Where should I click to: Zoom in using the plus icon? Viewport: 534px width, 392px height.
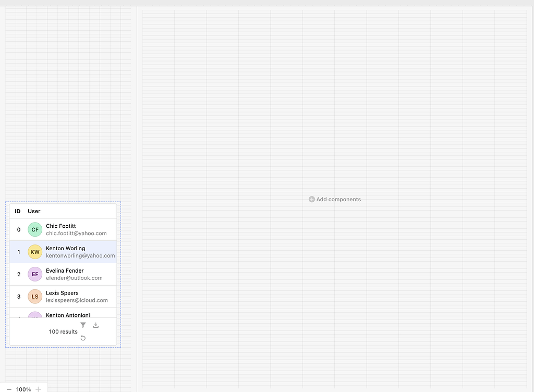[x=37, y=389]
